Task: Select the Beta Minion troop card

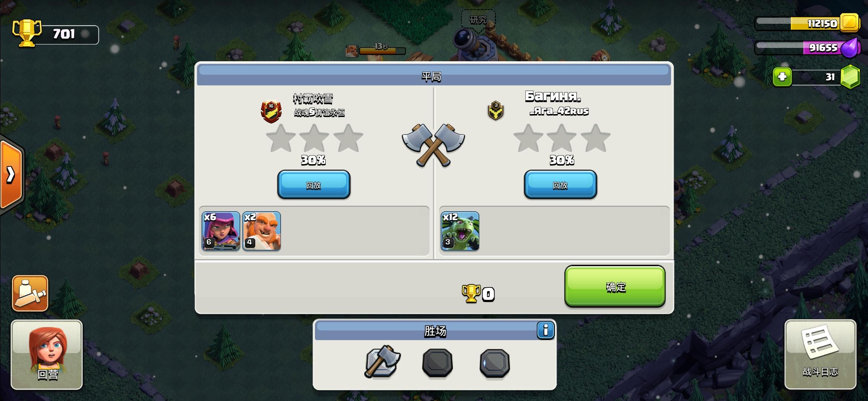Action: coord(460,231)
